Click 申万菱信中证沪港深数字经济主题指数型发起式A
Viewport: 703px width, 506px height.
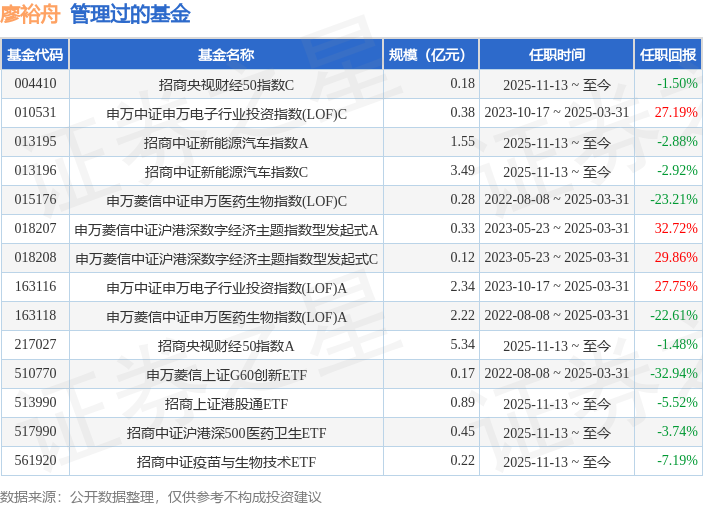point(226,230)
